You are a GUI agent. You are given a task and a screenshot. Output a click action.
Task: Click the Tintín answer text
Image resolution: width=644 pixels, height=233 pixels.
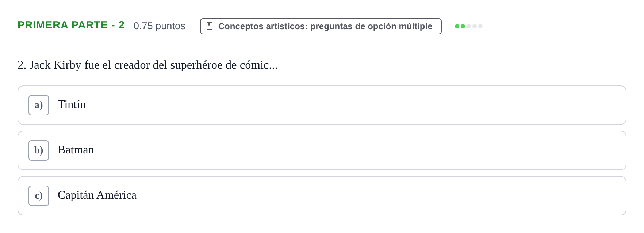(72, 104)
